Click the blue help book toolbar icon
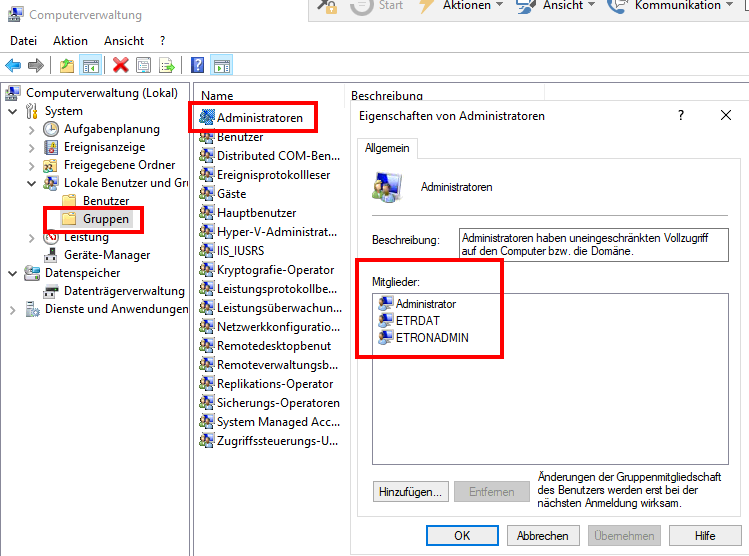The height and width of the screenshot is (556, 749). 198,65
